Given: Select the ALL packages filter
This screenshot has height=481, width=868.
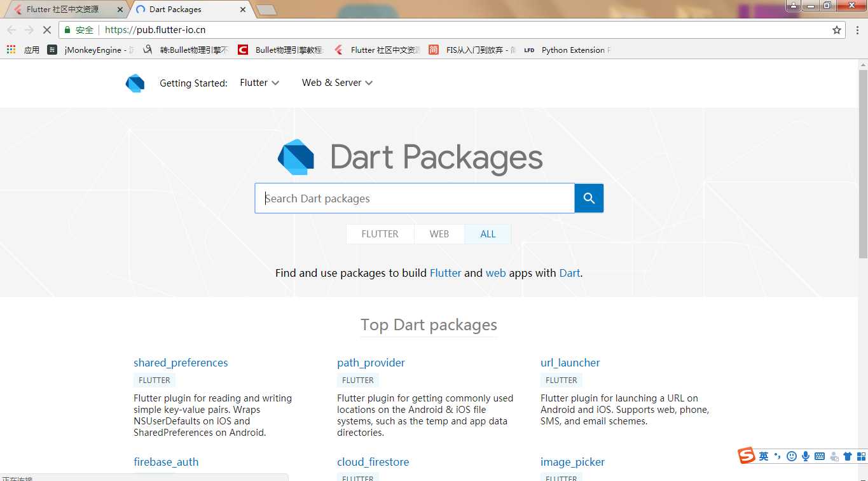Looking at the screenshot, I should (488, 234).
